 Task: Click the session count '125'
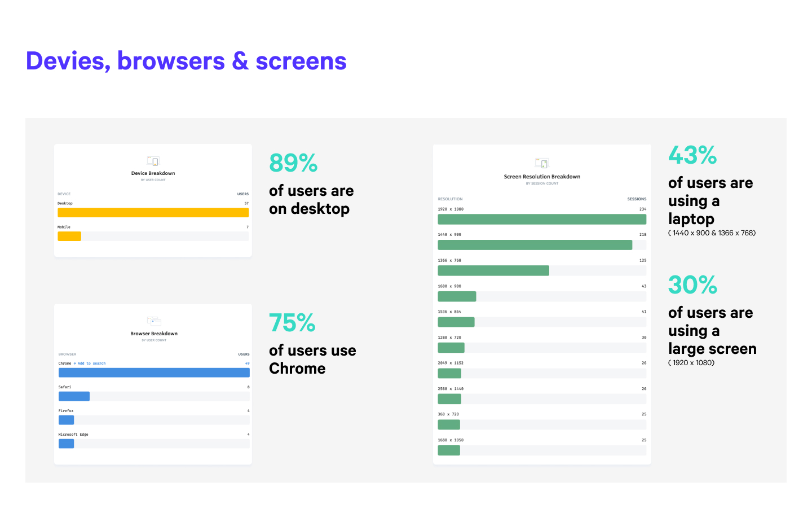(x=643, y=260)
